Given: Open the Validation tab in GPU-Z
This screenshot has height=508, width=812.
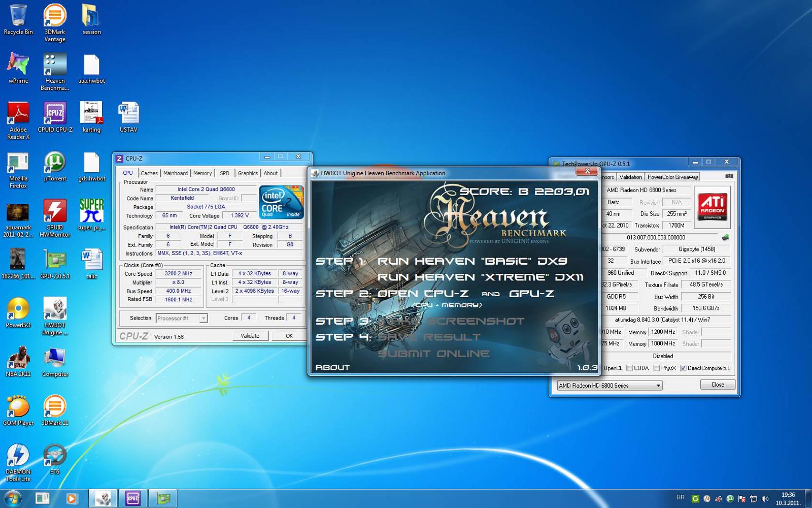Looking at the screenshot, I should click(x=630, y=177).
